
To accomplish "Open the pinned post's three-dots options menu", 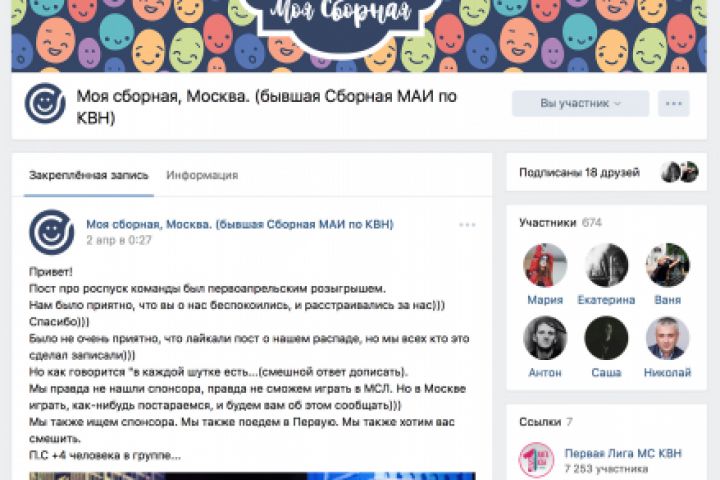I will [x=467, y=225].
